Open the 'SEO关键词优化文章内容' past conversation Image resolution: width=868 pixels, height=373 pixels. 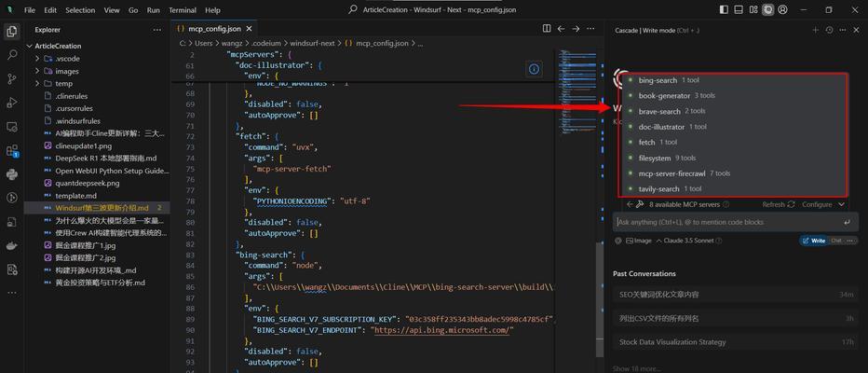(x=736, y=295)
